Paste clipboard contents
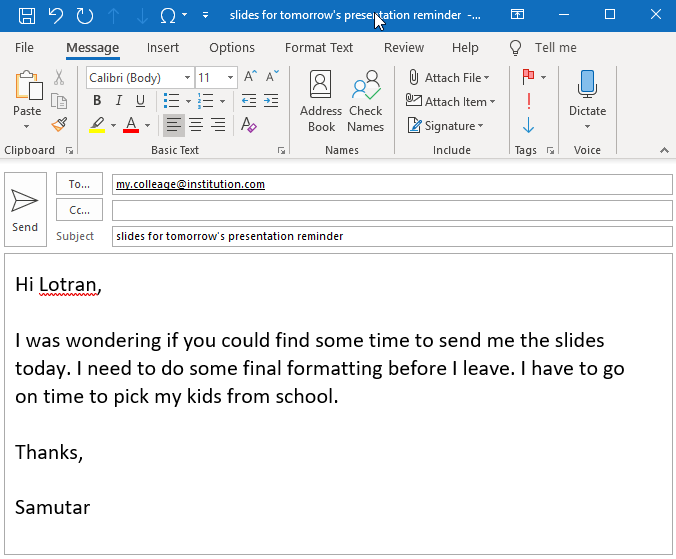This screenshot has width=676, height=559. 27,93
